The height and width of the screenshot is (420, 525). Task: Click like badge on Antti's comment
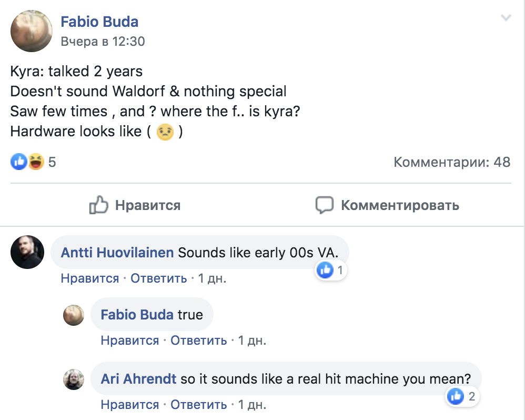(326, 271)
